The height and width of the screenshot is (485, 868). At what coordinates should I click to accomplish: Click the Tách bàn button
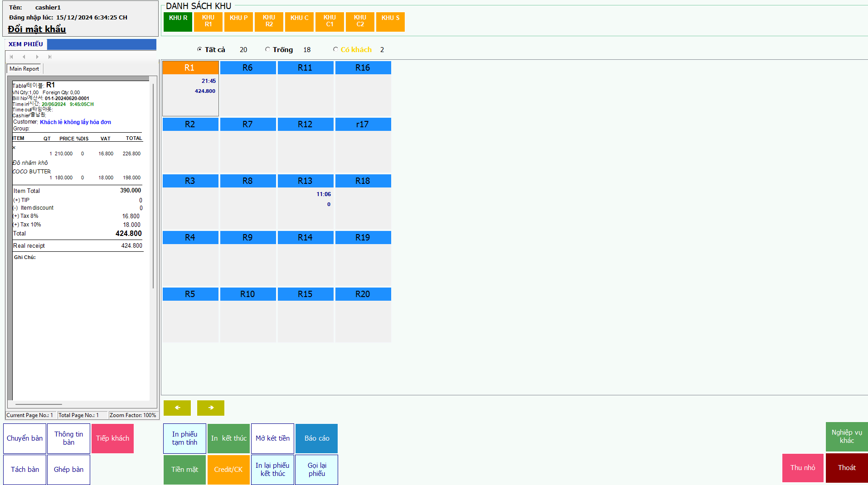click(x=24, y=470)
